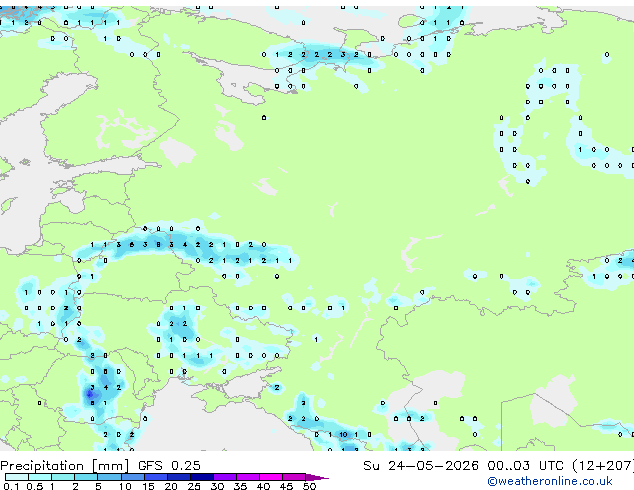Select the 1–2 mm legend color box
This screenshot has width=634, height=490.
[x=63, y=477]
